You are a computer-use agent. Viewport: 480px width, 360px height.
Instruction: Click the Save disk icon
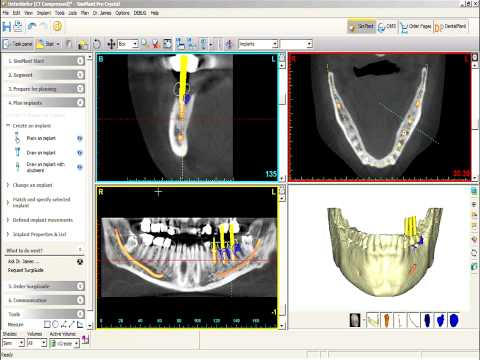[7, 26]
